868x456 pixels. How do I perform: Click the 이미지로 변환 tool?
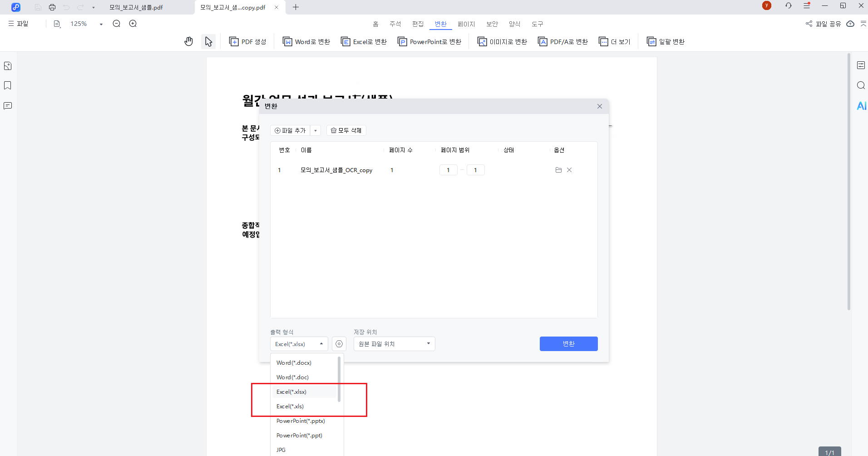[x=501, y=41]
